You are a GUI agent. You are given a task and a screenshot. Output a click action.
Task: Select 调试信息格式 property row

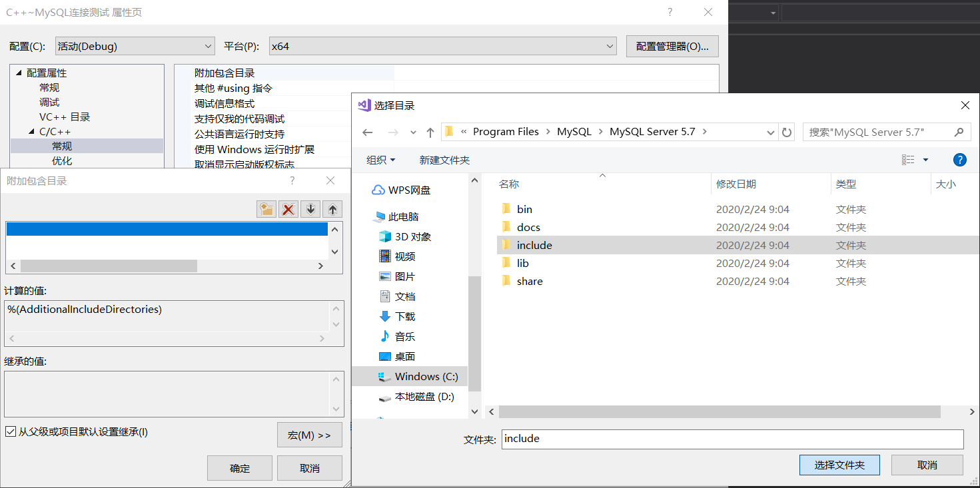[225, 103]
